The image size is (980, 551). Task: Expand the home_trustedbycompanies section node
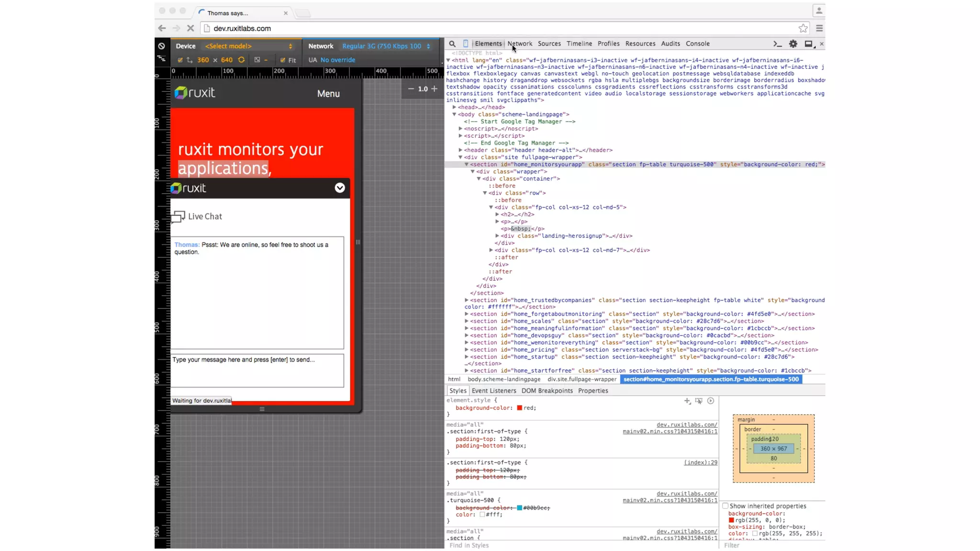[467, 300]
